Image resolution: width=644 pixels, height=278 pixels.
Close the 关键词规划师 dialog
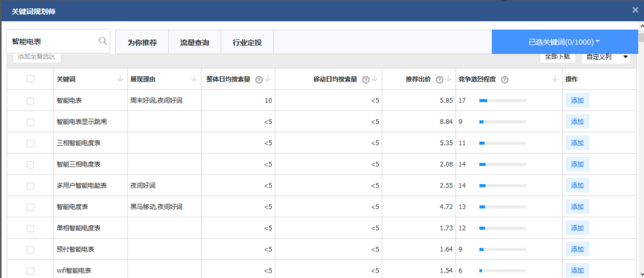coord(635,10)
